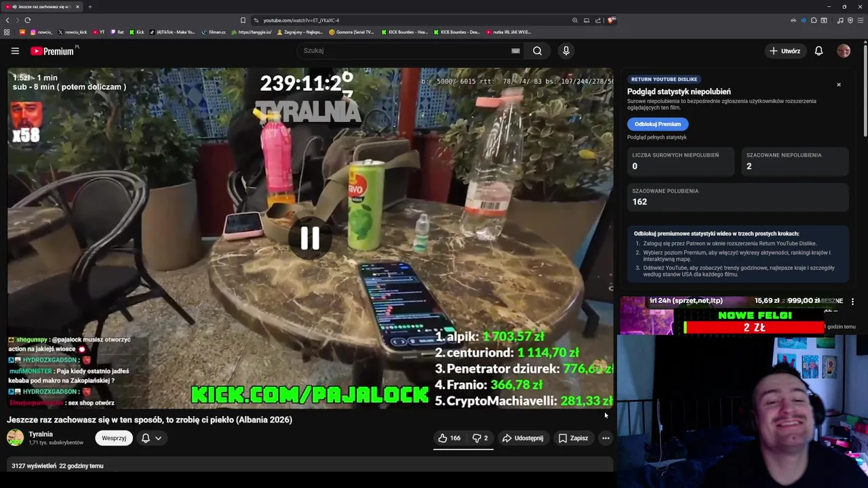
Task: Open the nutka IRL JAK WYJE... bookmark
Action: click(x=508, y=32)
